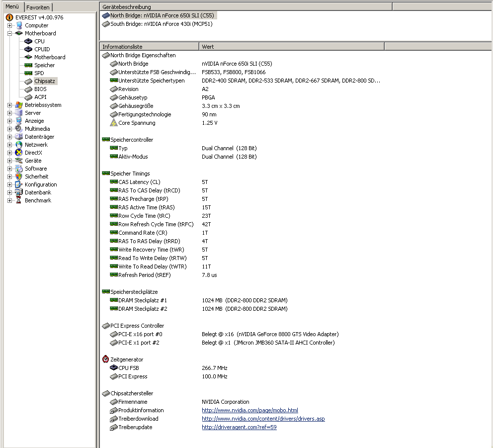Click the 266.7 MHz CPU FSB value
This screenshot has width=493, height=448.
coord(214,368)
